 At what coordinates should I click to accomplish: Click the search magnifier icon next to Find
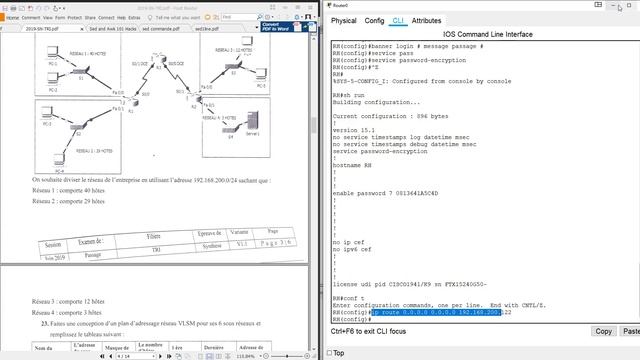pyautogui.click(x=260, y=17)
